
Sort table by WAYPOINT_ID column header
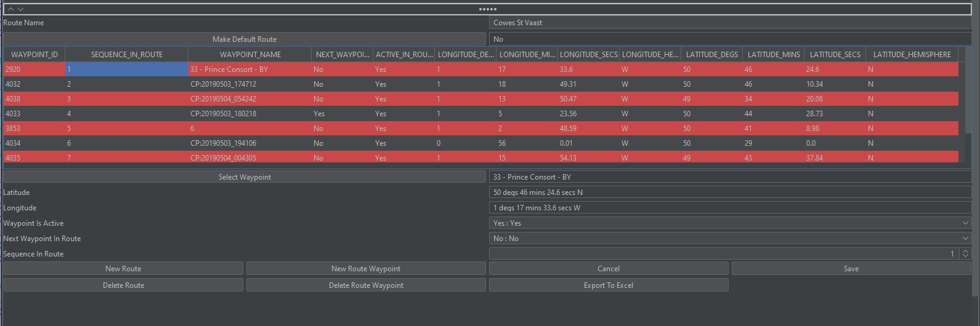34,55
